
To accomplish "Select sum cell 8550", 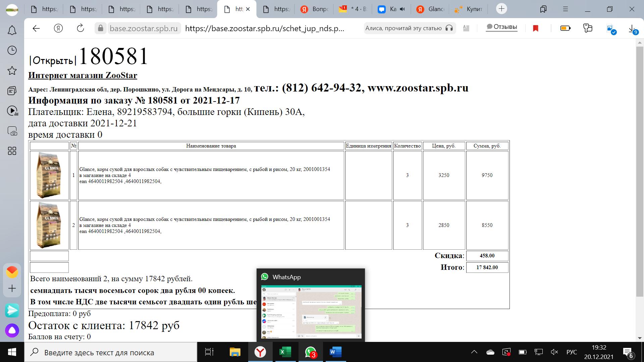I will [487, 225].
